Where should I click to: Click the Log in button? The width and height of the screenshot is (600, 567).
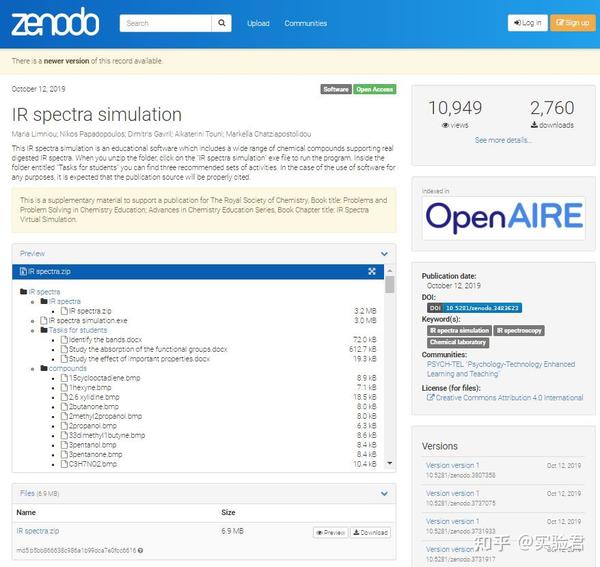pyautogui.click(x=527, y=23)
